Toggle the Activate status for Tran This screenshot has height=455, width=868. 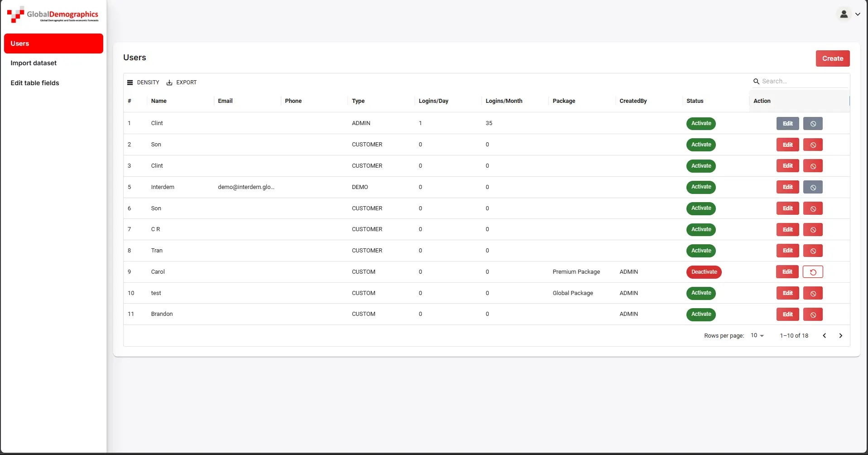tap(701, 251)
